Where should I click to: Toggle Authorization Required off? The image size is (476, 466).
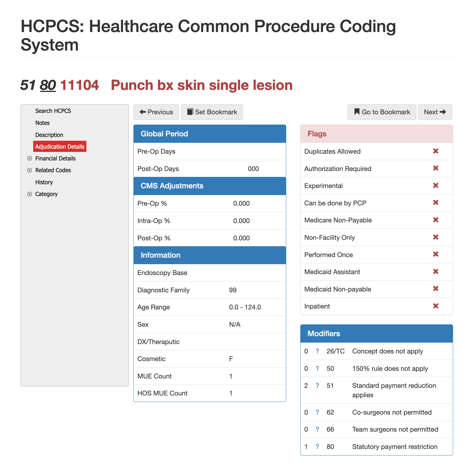[436, 168]
